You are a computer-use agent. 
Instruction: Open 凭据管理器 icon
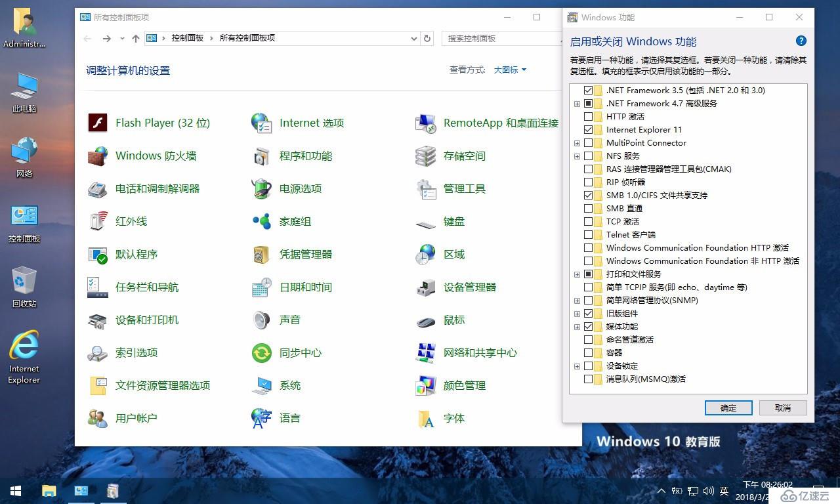pos(262,254)
